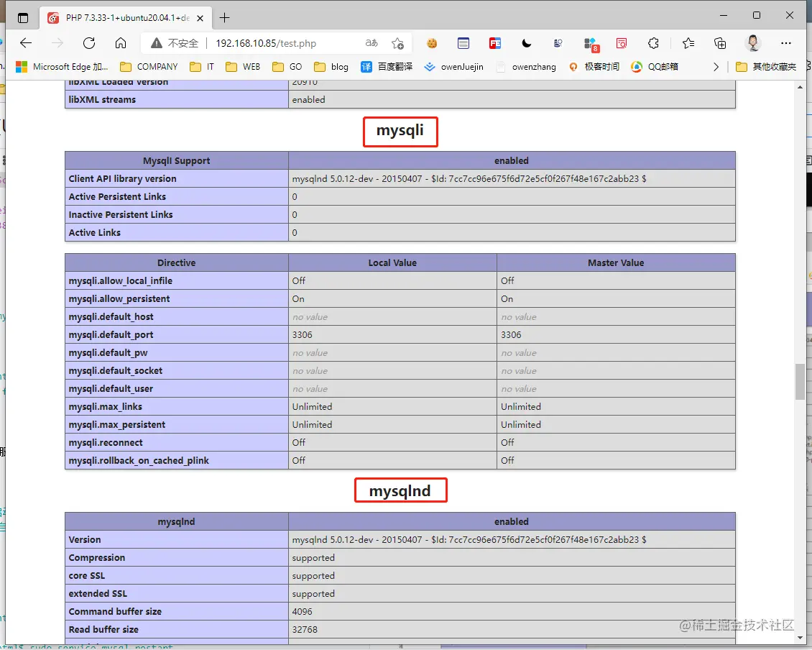The width and height of the screenshot is (812, 650).
Task: Open the browser Settings and more menu
Action: click(x=786, y=43)
